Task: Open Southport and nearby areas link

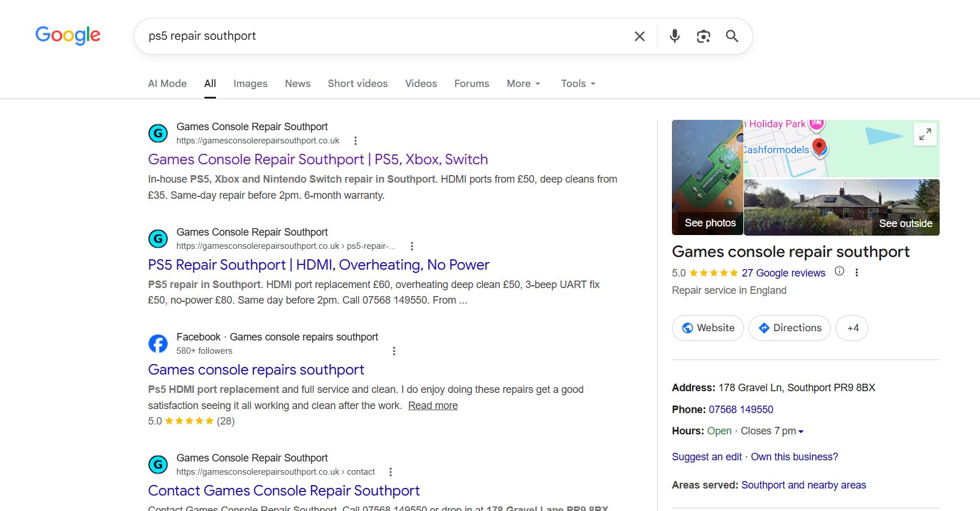Action: coord(804,485)
